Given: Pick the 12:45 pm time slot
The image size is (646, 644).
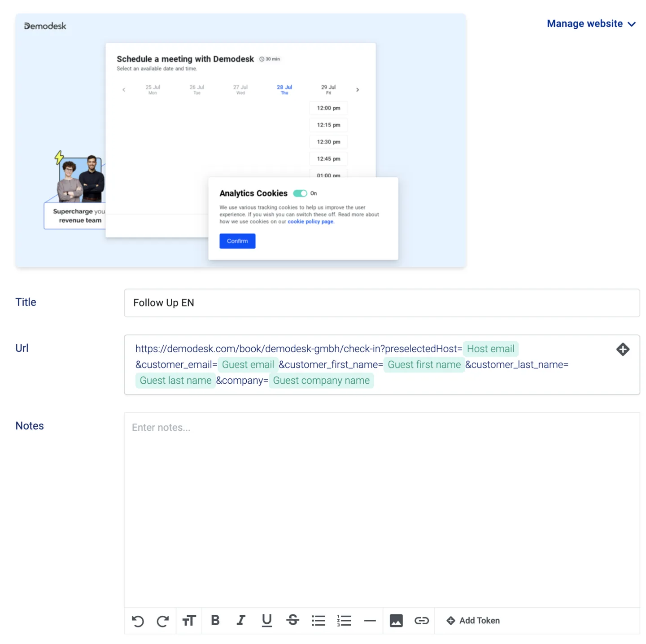Looking at the screenshot, I should [x=328, y=159].
